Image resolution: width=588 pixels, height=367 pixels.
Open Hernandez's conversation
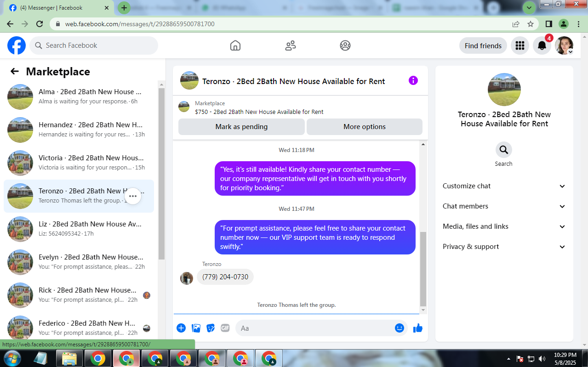click(79, 130)
